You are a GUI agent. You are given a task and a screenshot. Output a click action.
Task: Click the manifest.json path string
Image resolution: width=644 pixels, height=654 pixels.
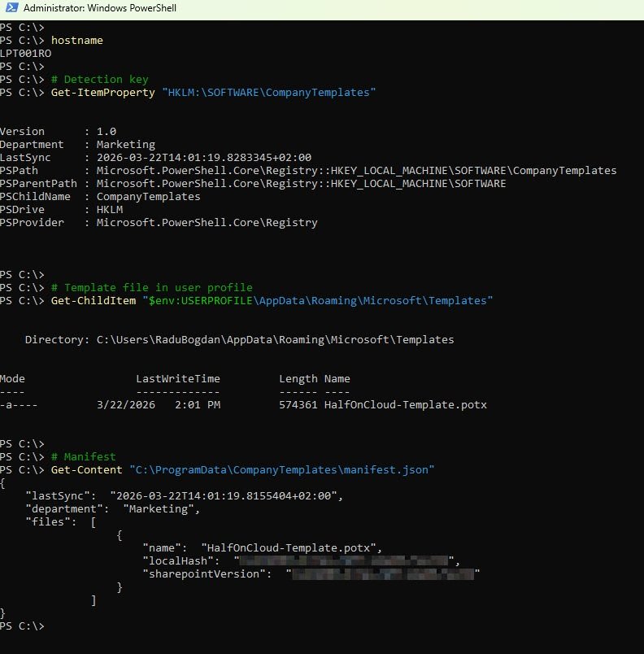[281, 469]
